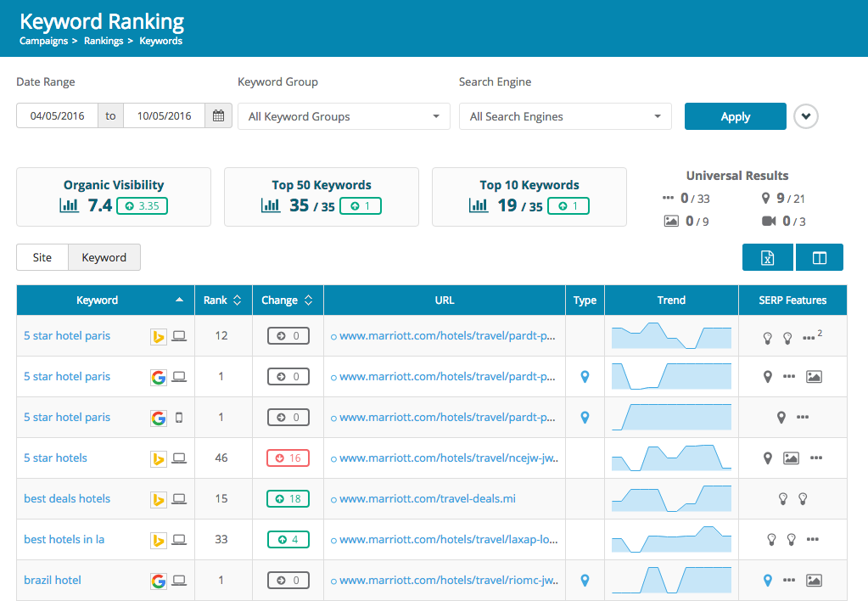Click the Top 10 Keywords chart icon
Screen dimensions: 868x601
pos(479,205)
